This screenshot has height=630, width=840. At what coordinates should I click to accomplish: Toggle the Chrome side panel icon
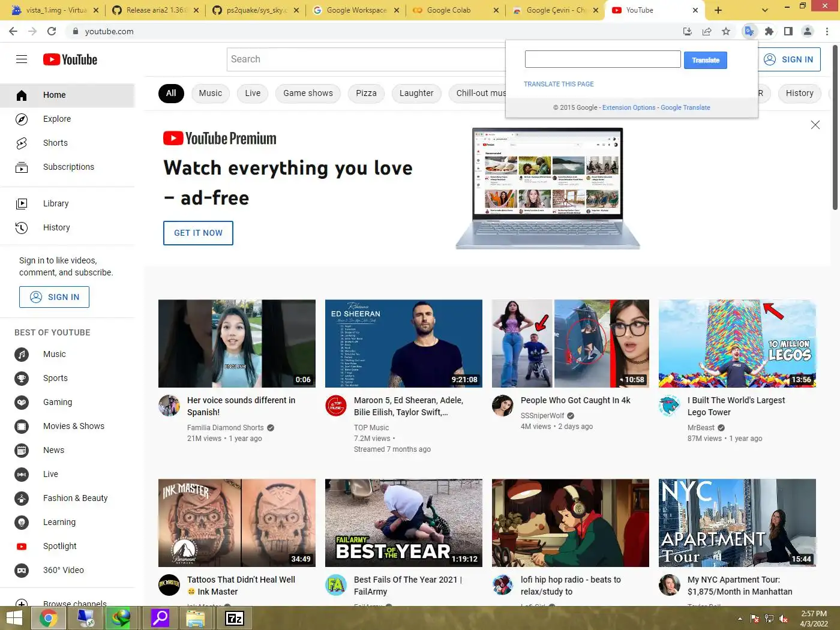[x=788, y=31]
